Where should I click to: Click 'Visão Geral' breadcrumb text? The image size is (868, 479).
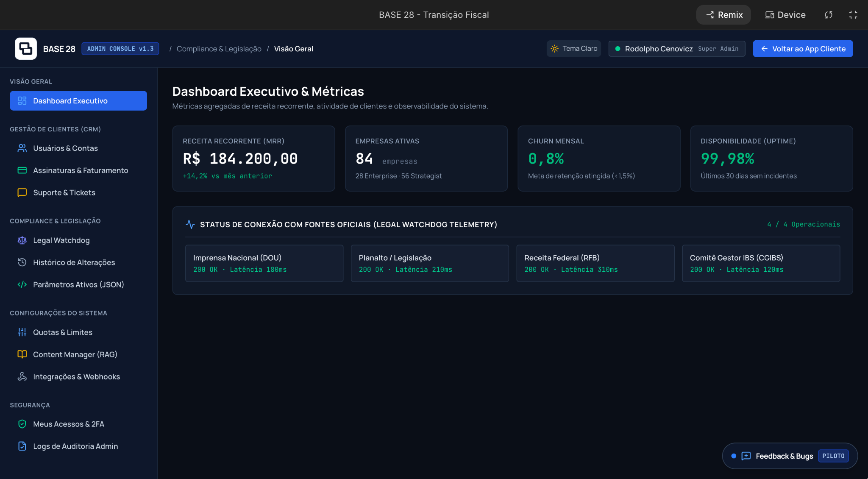(294, 49)
